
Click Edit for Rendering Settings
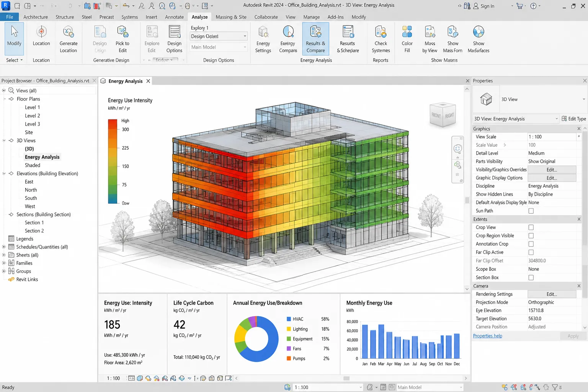(552, 294)
